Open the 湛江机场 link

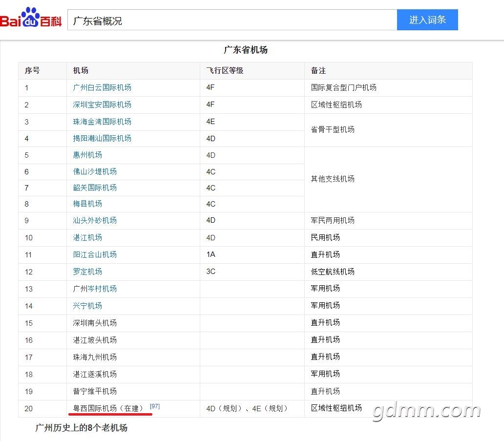pos(87,237)
